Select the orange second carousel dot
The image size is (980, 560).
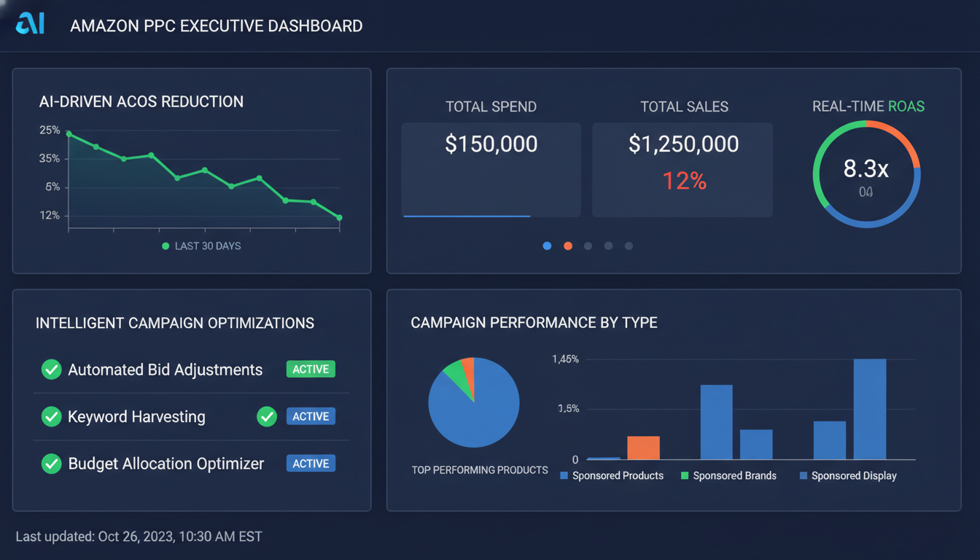[x=567, y=246]
